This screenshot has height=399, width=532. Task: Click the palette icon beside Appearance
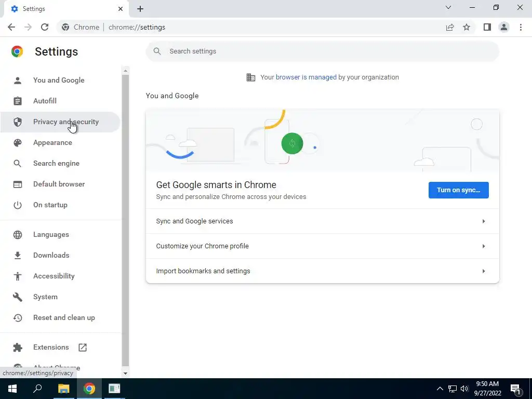point(17,143)
